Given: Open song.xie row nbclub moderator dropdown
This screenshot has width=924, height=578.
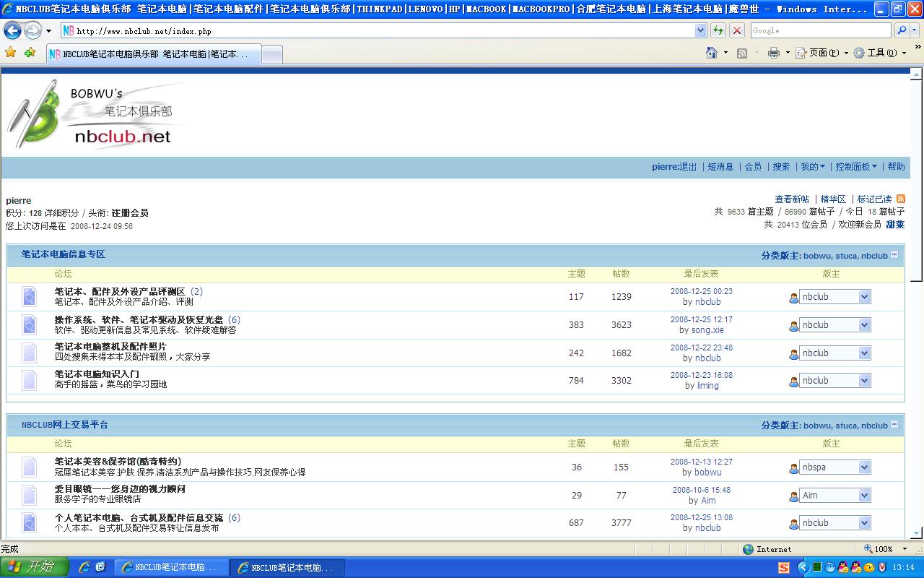Looking at the screenshot, I should click(x=864, y=324).
